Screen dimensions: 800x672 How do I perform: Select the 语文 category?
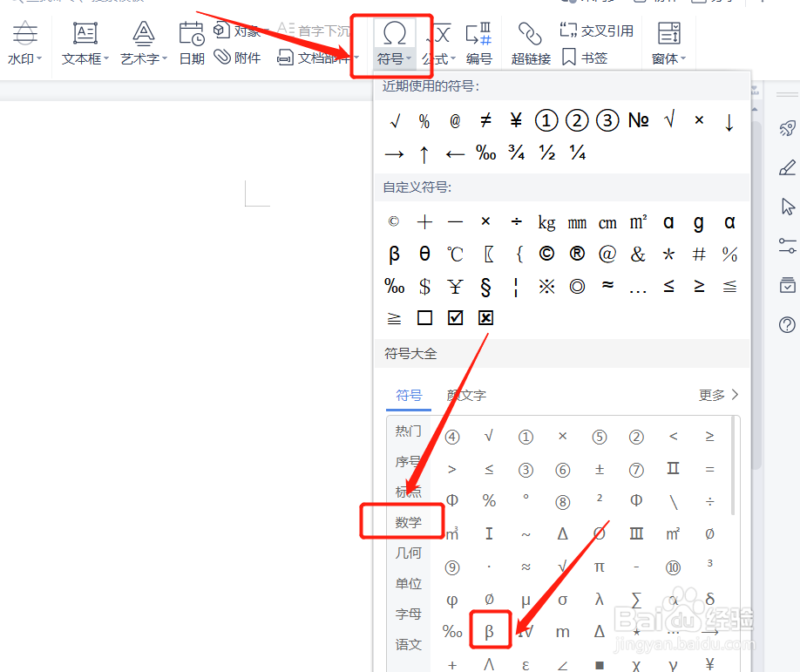point(408,644)
